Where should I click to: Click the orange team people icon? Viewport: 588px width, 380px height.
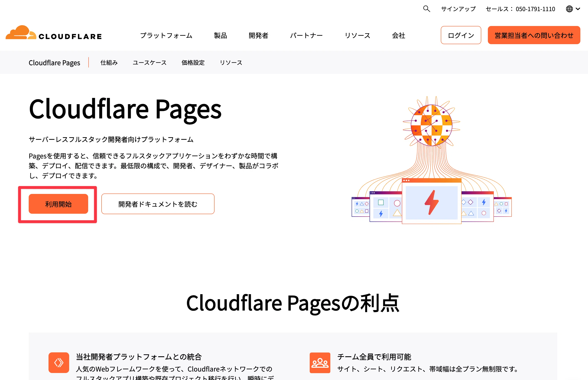(320, 362)
